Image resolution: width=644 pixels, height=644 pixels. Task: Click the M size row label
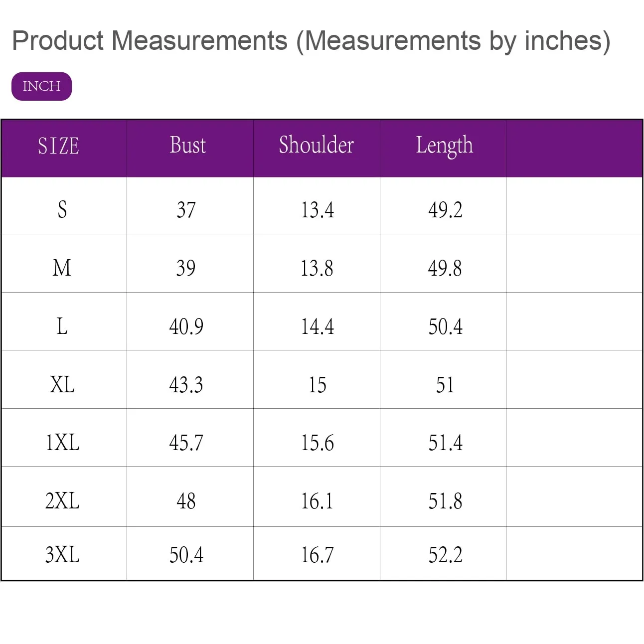62,268
